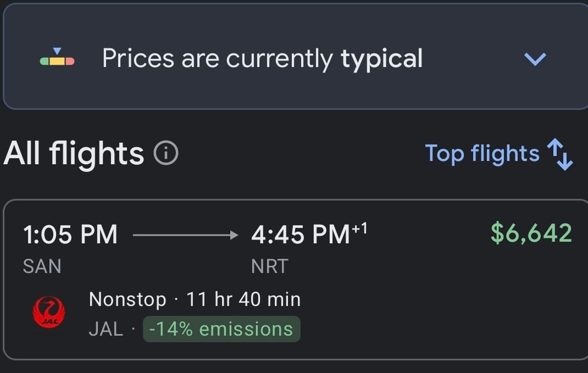Click the SAN airport code
The image size is (588, 373).
[x=42, y=266]
